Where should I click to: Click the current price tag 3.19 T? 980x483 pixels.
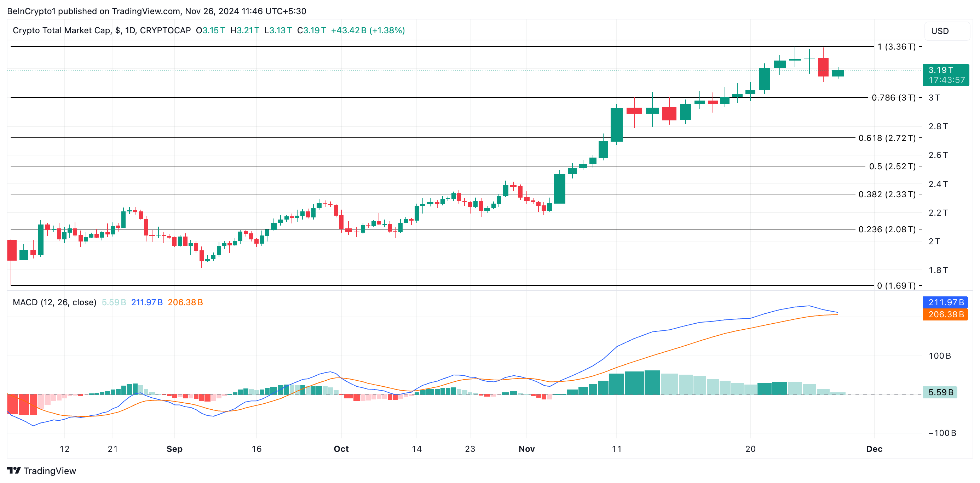point(945,75)
